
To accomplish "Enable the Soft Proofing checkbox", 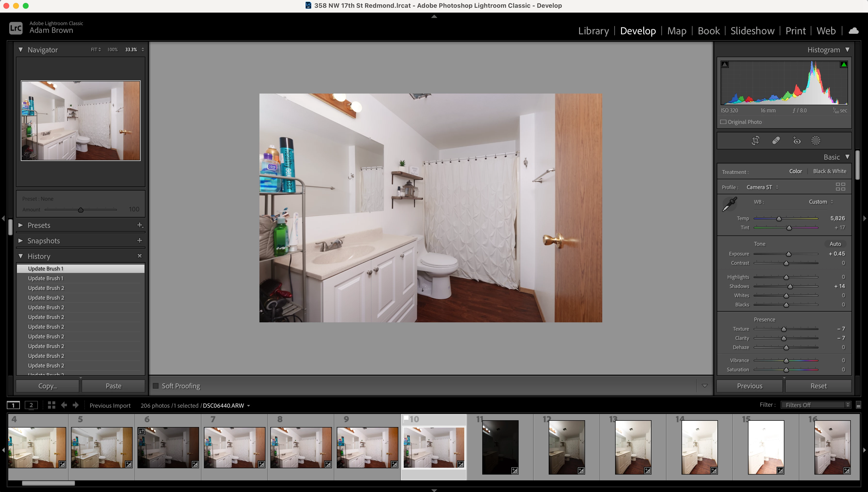I will coord(156,386).
